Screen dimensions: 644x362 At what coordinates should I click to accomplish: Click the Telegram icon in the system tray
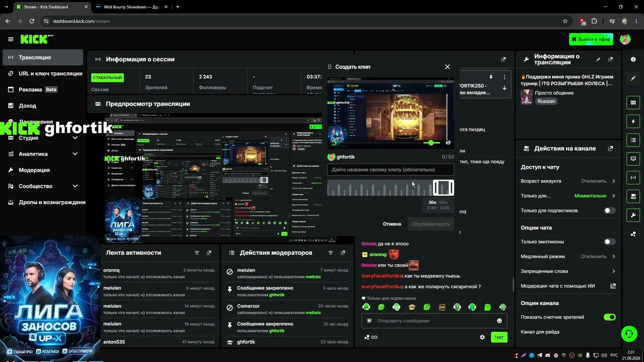[x=540, y=355]
